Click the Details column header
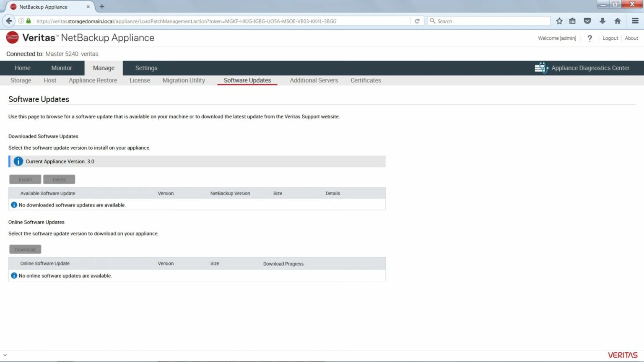Screen dimensions: 644x362 pyautogui.click(x=333, y=194)
